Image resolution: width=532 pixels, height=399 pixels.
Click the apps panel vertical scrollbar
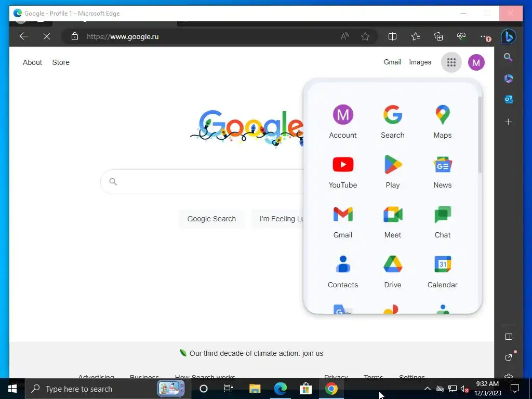tap(480, 135)
